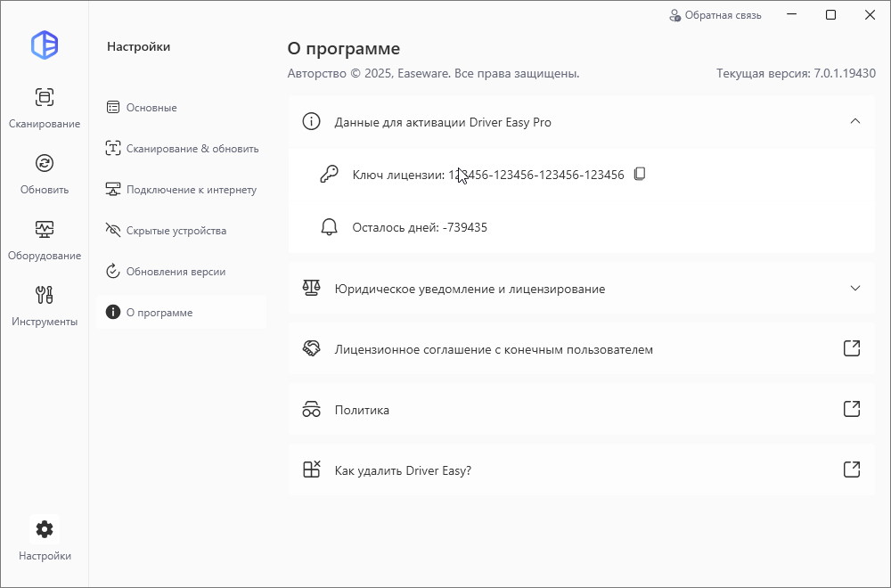Click Как удалить Driver Easy? text
Image resolution: width=891 pixels, height=588 pixels.
click(x=403, y=470)
